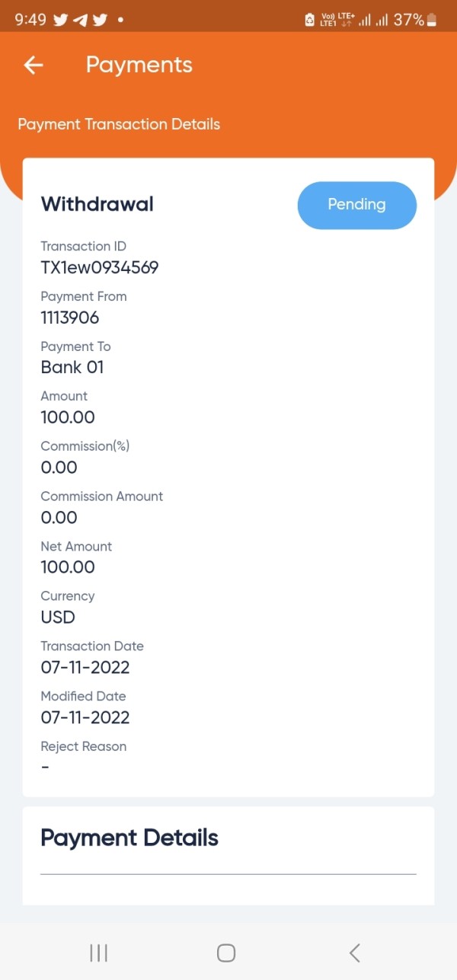Tap the Payments header title
The height and width of the screenshot is (980, 457).
(139, 65)
